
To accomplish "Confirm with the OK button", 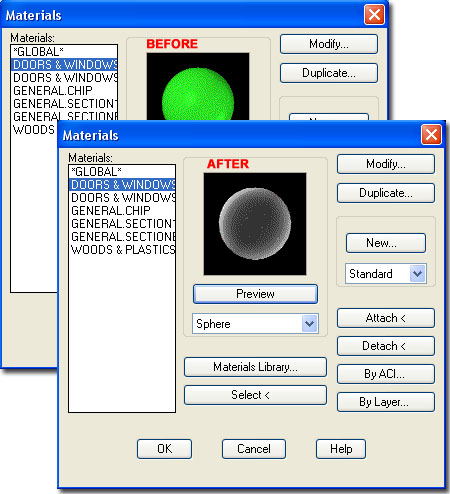I will pos(164,449).
